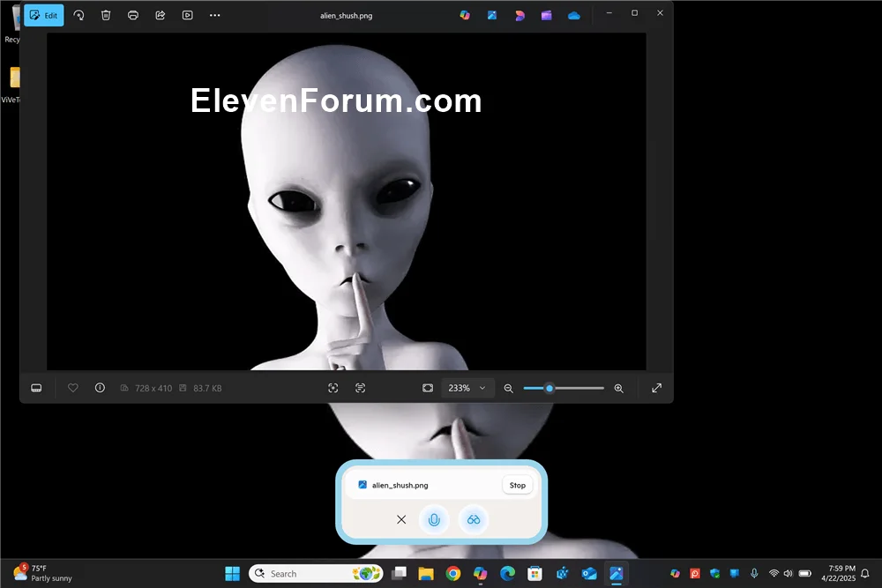The width and height of the screenshot is (882, 588).
Task: Open the Edit image tool in Photos
Action: click(43, 15)
